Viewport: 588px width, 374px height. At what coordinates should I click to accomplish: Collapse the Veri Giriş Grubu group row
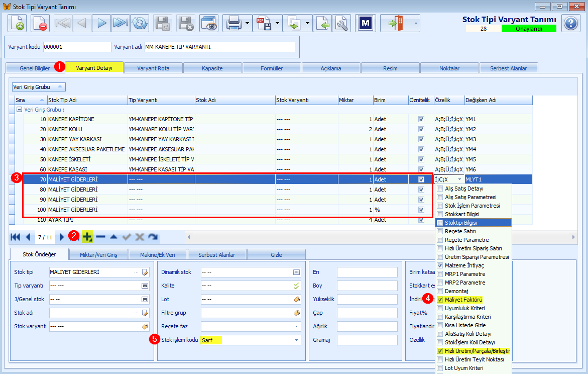click(x=20, y=110)
